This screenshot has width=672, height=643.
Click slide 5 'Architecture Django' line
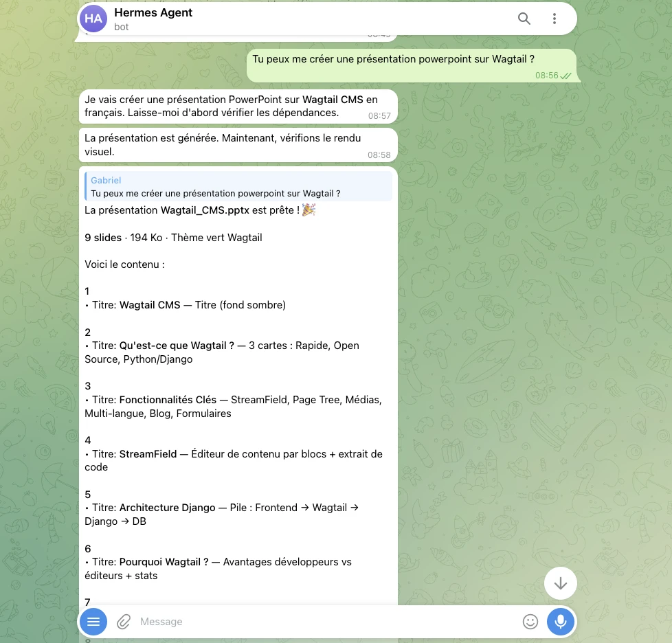[221, 515]
